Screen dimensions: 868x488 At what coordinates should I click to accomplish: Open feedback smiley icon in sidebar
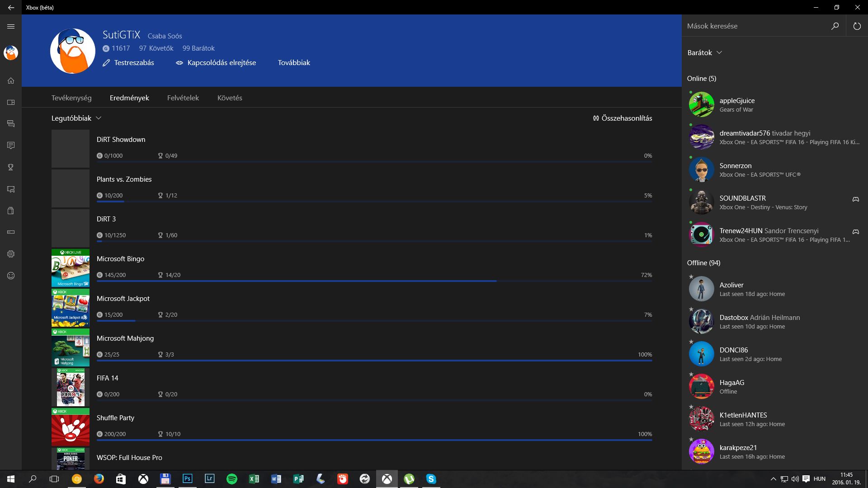coord(11,276)
